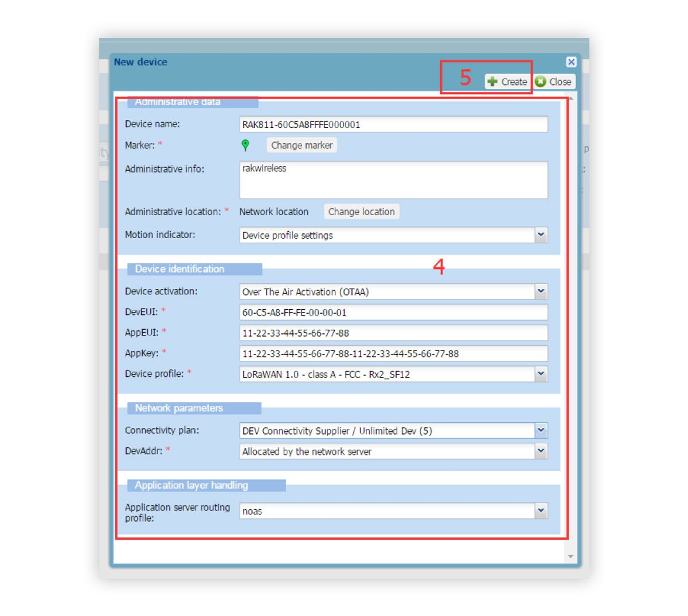This screenshot has height=616, width=688.
Task: Click the AppEUI input field
Action: [x=393, y=333]
